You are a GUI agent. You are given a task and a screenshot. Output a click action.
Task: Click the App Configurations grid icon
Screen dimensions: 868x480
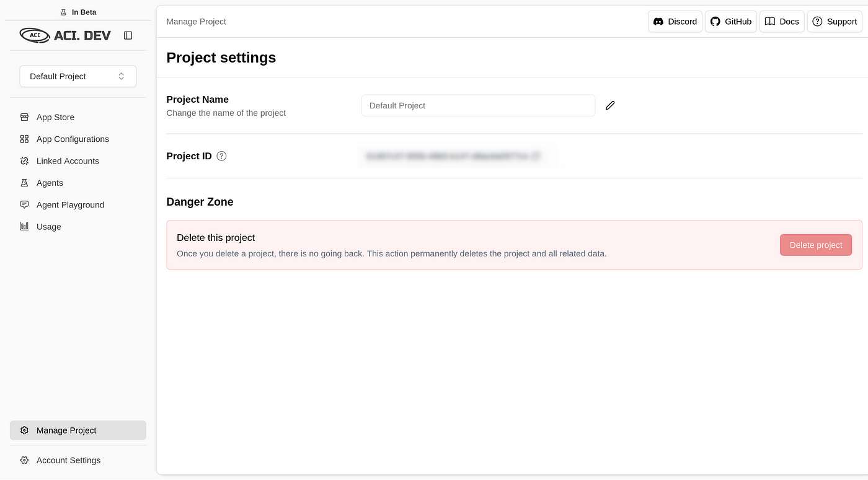click(24, 139)
